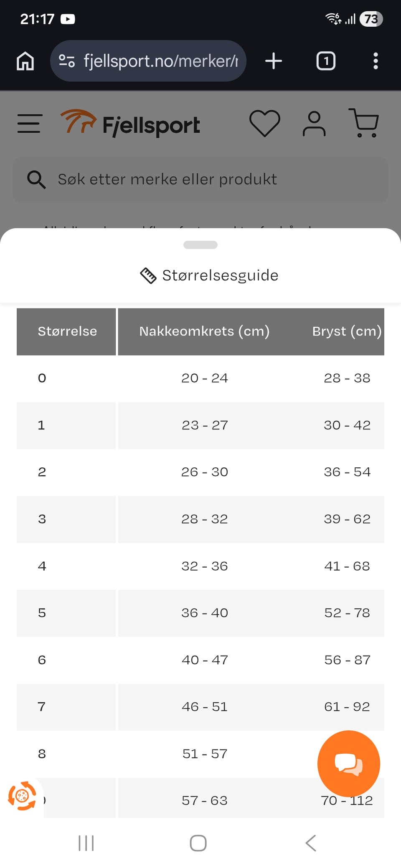Tap the site settings icon in address bar

(x=67, y=61)
